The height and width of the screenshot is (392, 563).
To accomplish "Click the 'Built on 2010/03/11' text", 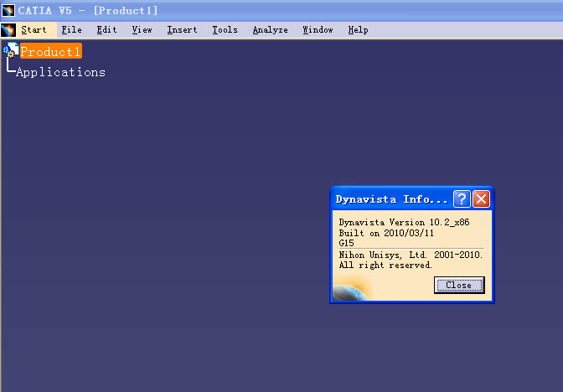I will (386, 233).
